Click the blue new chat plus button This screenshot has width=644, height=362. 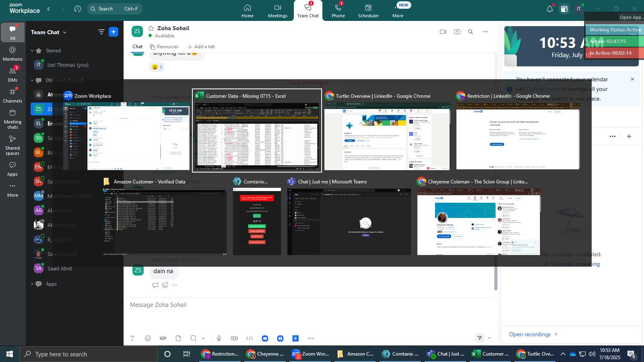pos(114,32)
